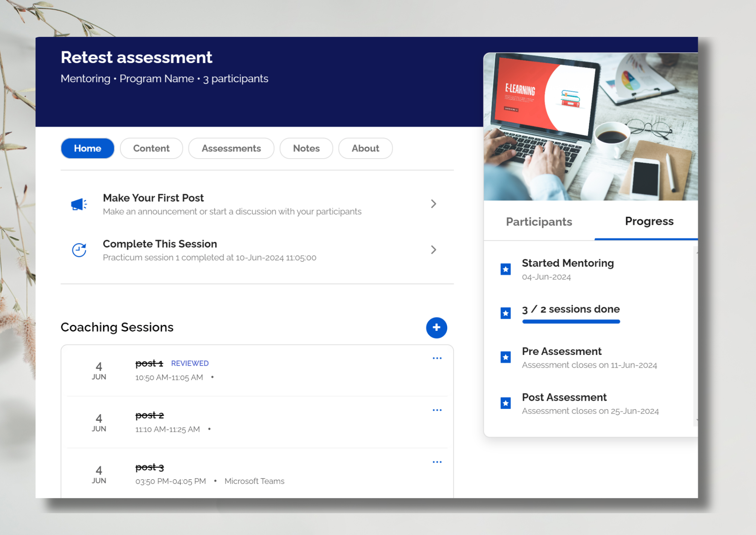Switch to the Participants panel tab
The width and height of the screenshot is (756, 535).
point(539,222)
